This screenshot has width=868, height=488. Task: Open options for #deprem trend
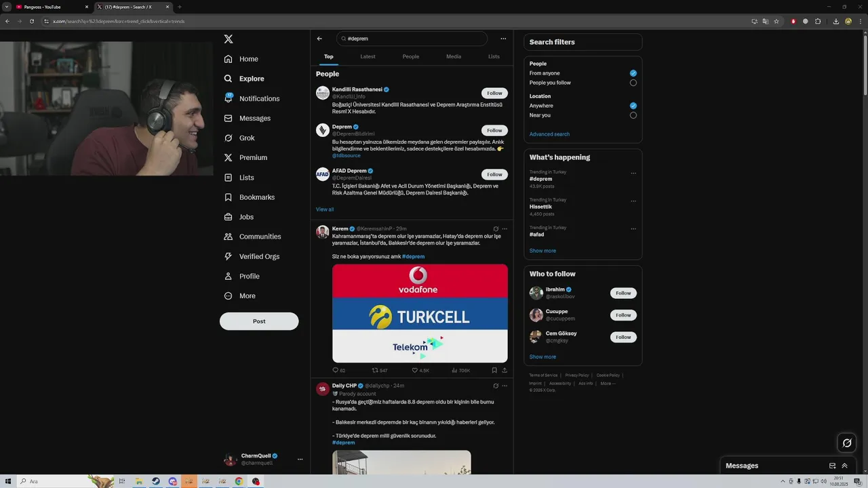[x=633, y=173]
